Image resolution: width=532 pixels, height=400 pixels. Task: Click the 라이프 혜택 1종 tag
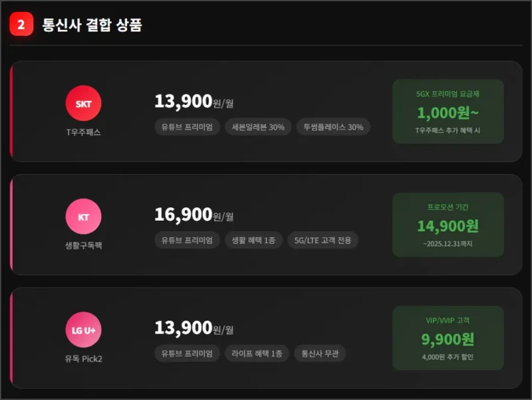pyautogui.click(x=257, y=353)
